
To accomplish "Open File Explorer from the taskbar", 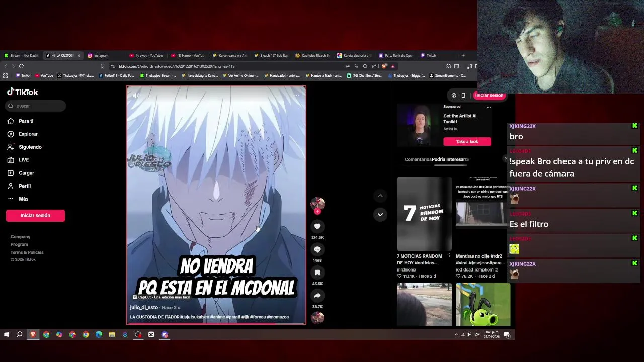I will 112,335.
